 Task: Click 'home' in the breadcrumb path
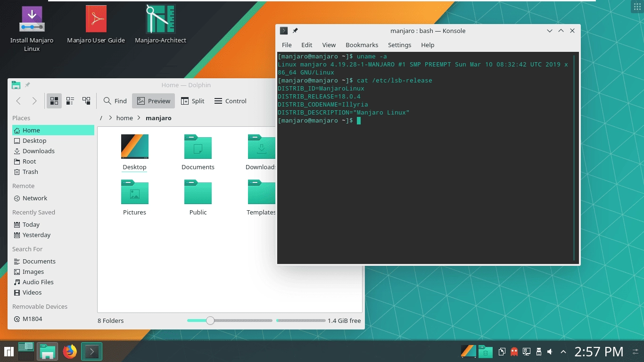pyautogui.click(x=124, y=118)
